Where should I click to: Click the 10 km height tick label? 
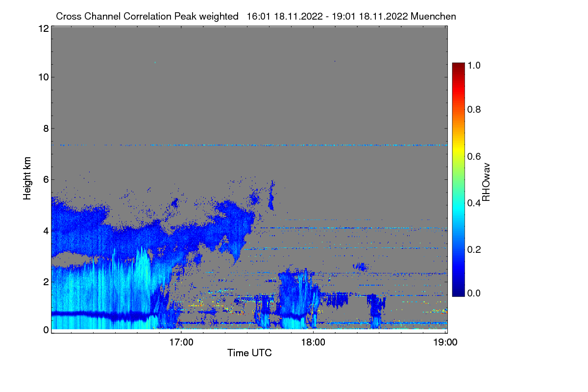pyautogui.click(x=43, y=77)
